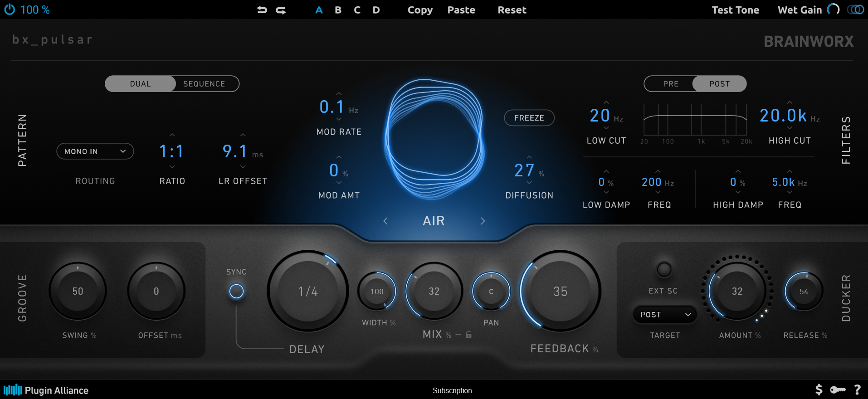Decrease MOD AMT with down chevron
868x399 pixels.
(x=339, y=183)
